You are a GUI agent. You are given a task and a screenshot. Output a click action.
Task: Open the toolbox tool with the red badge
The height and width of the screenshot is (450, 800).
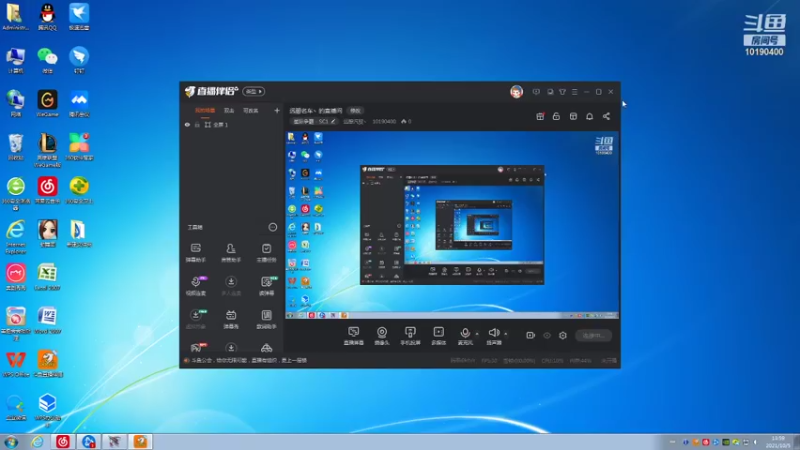196,348
